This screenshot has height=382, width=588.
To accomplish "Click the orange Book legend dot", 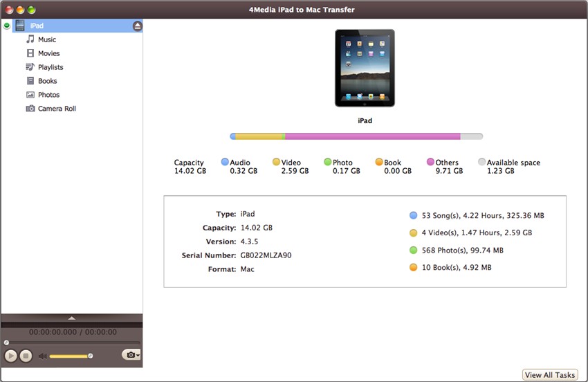I will tap(379, 162).
